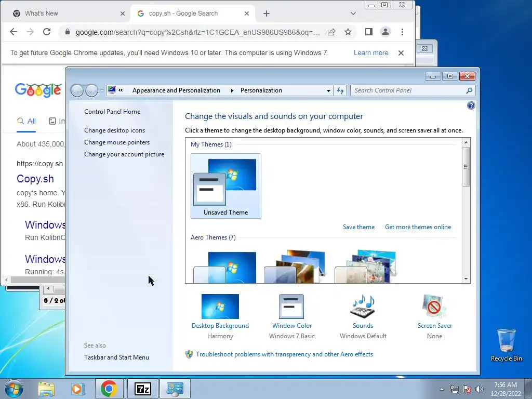Click Personalization in the breadcrumb
This screenshot has height=399, width=532.
pos(261,90)
